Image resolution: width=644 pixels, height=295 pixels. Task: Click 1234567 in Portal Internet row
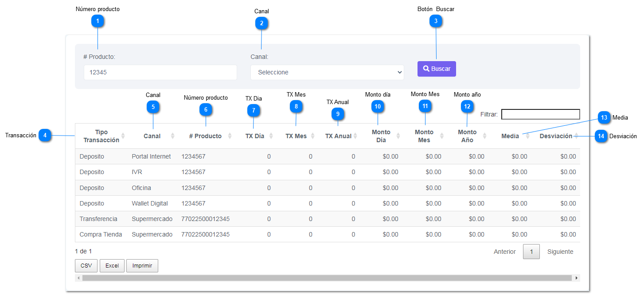(193, 156)
